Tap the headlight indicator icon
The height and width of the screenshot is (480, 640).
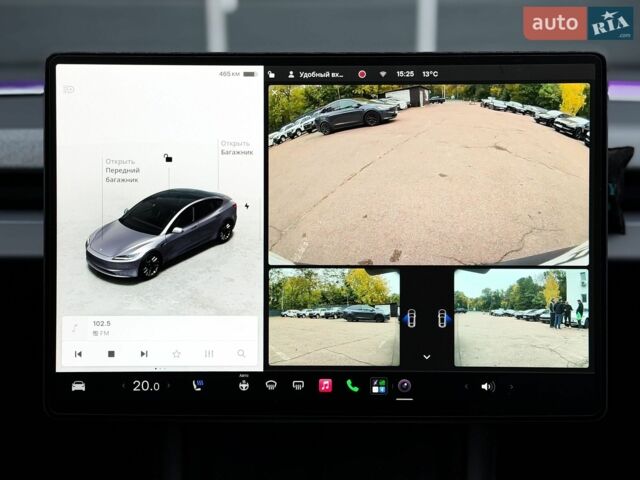click(x=69, y=89)
